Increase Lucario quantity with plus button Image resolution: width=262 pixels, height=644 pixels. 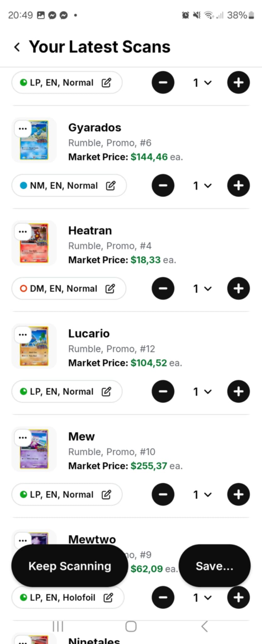238,391
